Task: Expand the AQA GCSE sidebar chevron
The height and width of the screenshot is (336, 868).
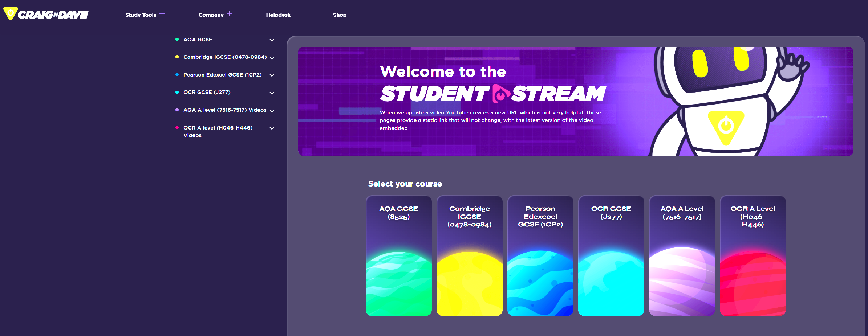Action: pyautogui.click(x=272, y=40)
